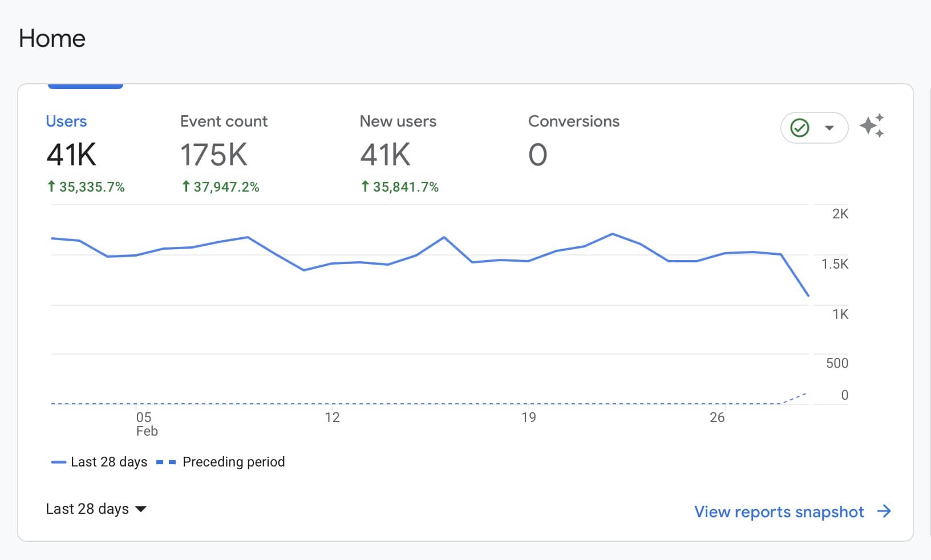Image resolution: width=931 pixels, height=560 pixels.
Task: Click the green checkmark data quality icon
Action: coord(799,128)
